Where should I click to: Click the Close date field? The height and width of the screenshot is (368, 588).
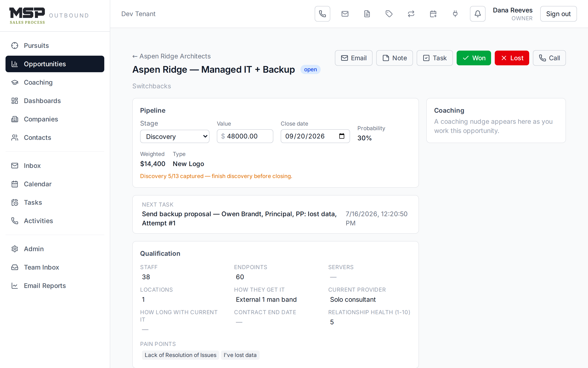[x=315, y=136]
